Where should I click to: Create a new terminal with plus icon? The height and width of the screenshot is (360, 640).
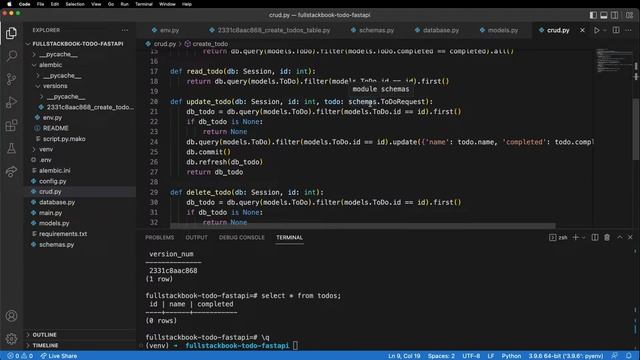(576, 237)
